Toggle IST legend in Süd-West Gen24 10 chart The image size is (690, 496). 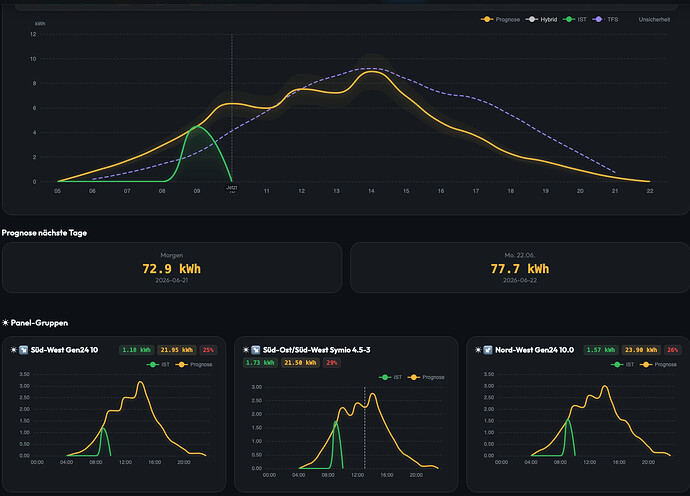pyautogui.click(x=158, y=364)
